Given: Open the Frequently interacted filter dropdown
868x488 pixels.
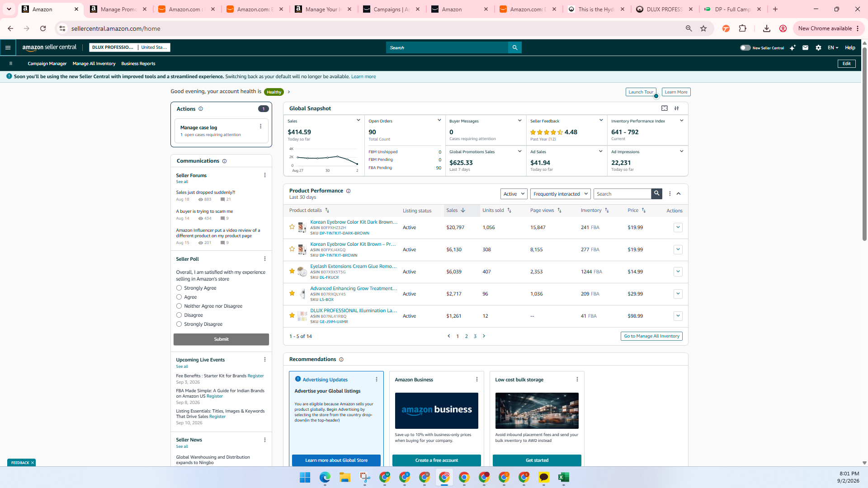Looking at the screenshot, I should pyautogui.click(x=561, y=194).
